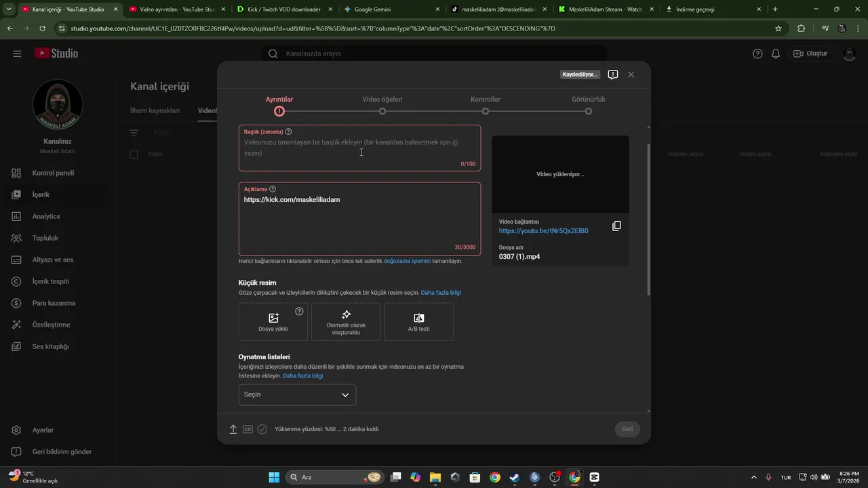Viewport: 868px width, 488px height.
Task: Open Kontrol paneli in the sidebar
Action: click(57, 173)
